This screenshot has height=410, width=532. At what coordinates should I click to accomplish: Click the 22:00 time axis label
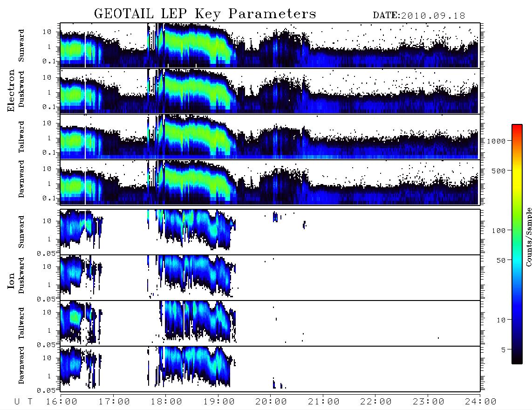[x=376, y=402]
